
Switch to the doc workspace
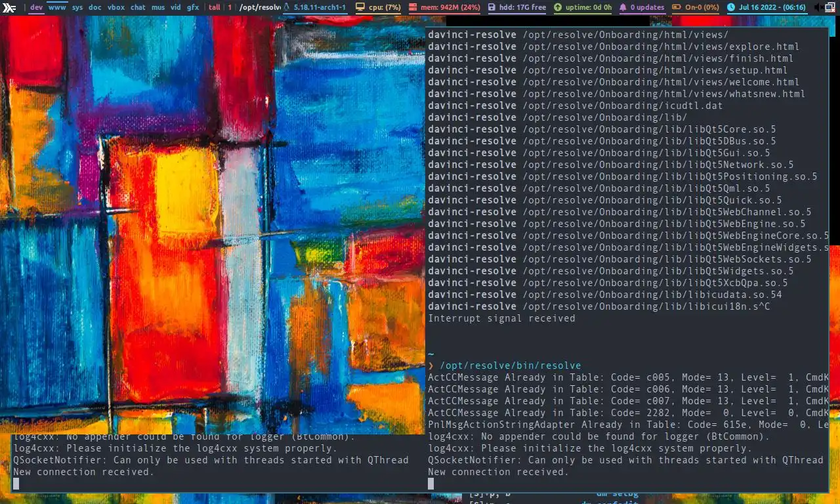[95, 8]
